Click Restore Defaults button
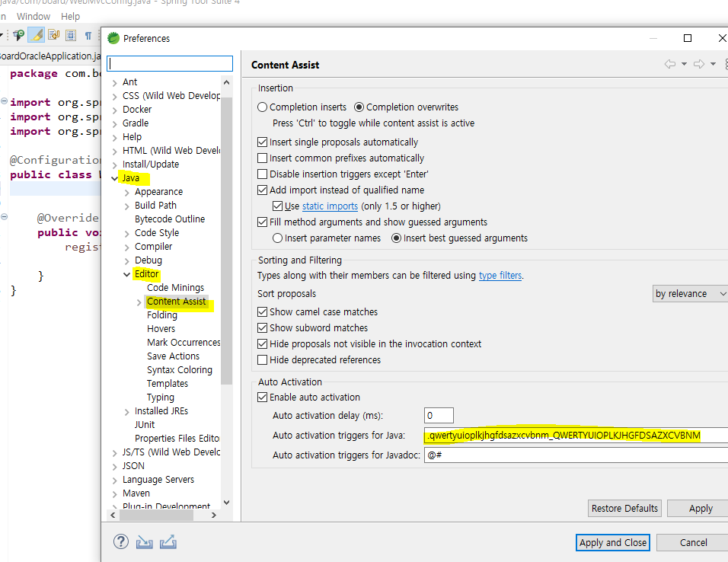This screenshot has height=562, width=728. (x=625, y=508)
